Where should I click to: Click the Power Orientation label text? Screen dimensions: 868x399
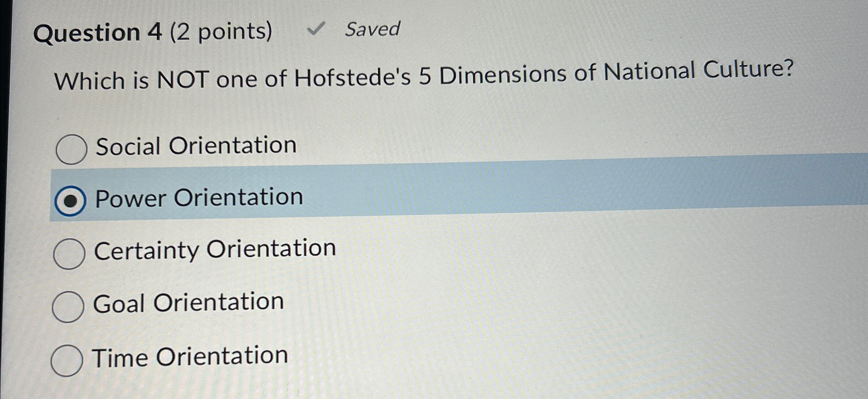tap(199, 198)
